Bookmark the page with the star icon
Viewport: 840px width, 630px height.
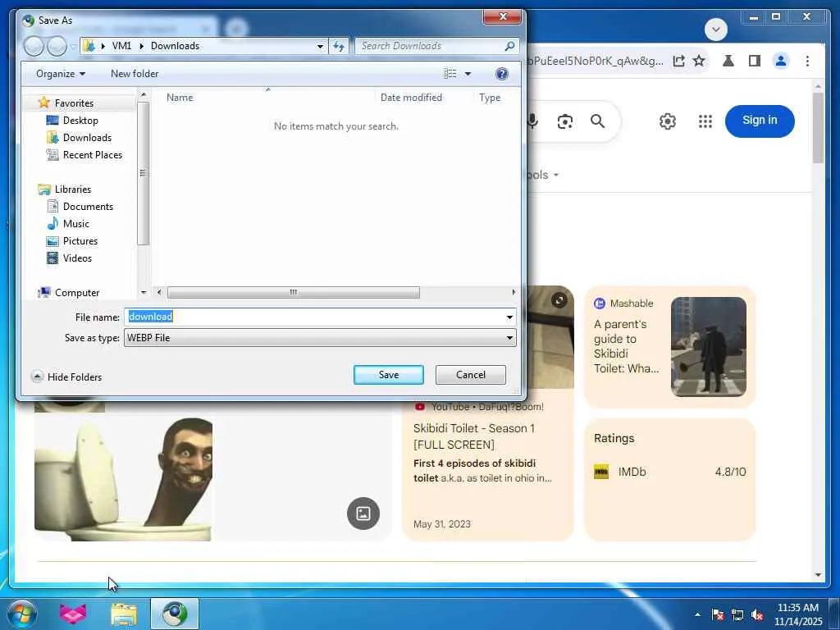coord(699,61)
